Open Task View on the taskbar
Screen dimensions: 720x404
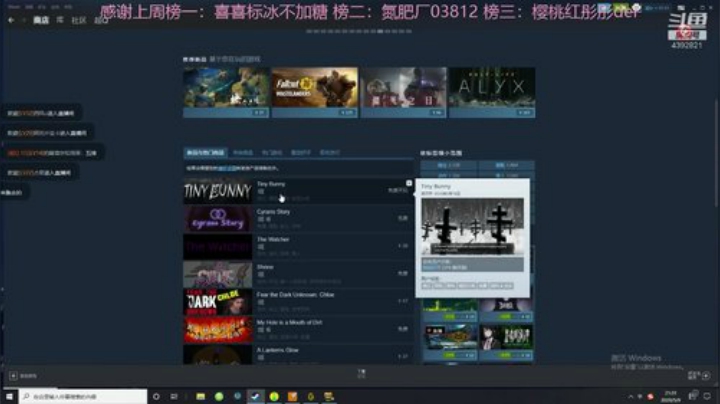tap(174, 396)
